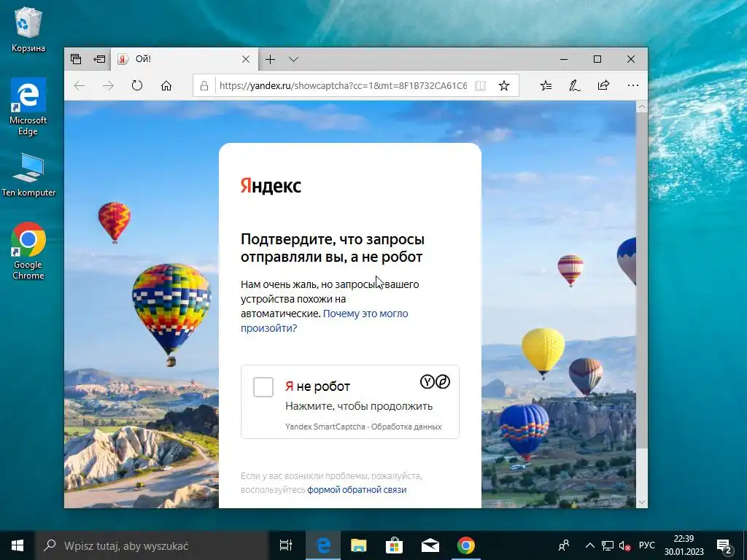Click the "Обработка данных" link in captcha
747x560 pixels.
pos(406,427)
